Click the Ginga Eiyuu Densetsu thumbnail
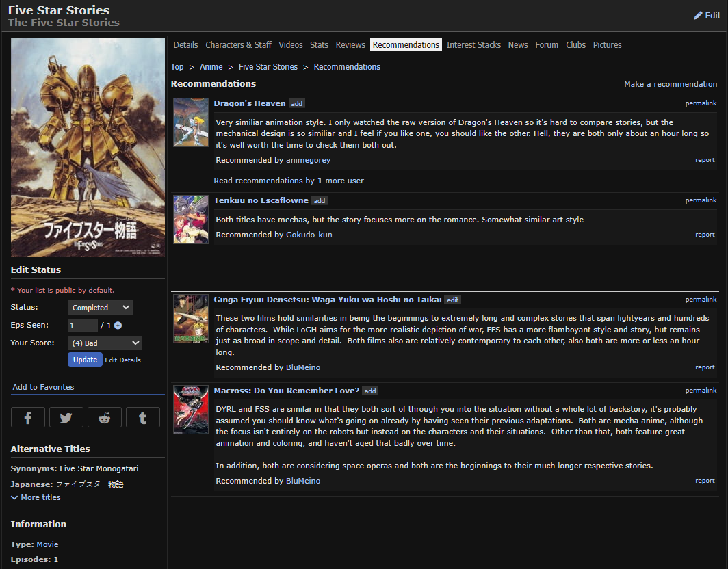 coord(191,319)
